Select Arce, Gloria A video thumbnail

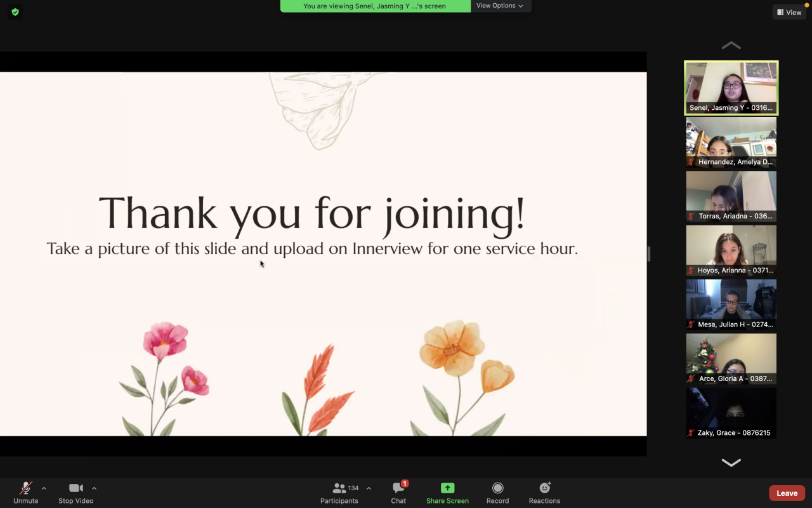(731, 359)
